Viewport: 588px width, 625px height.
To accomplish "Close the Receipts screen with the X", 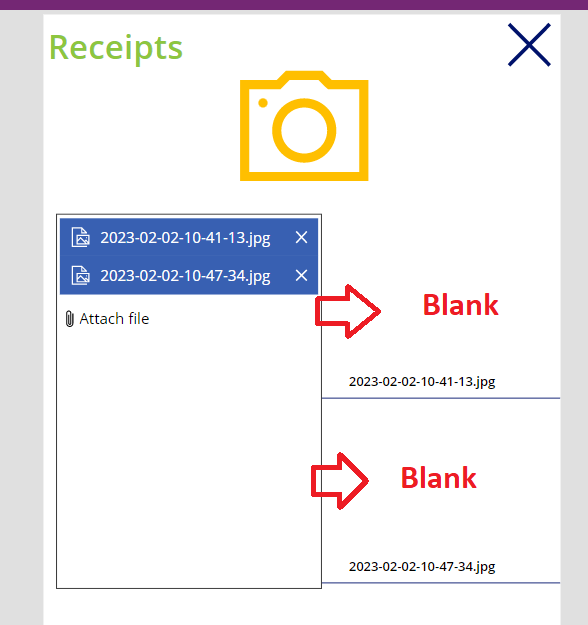I will [x=529, y=45].
